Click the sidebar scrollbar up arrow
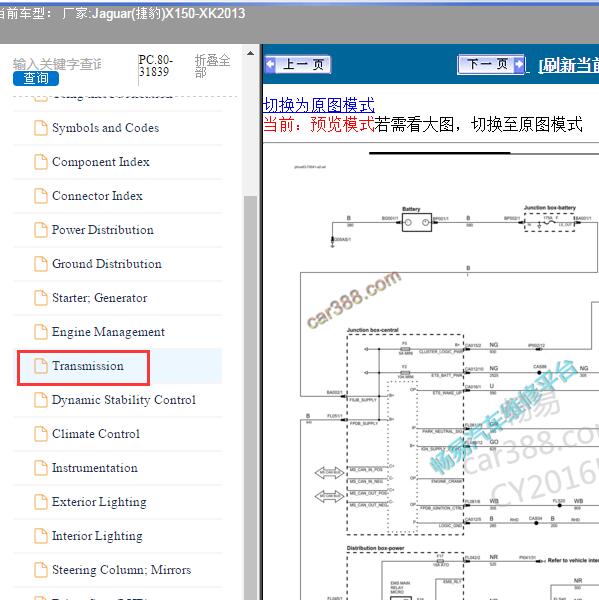Image resolution: width=599 pixels, height=600 pixels. tap(250, 53)
